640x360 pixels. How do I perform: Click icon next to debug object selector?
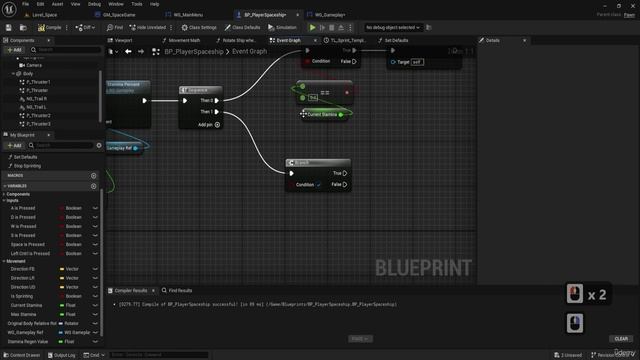coord(429,28)
